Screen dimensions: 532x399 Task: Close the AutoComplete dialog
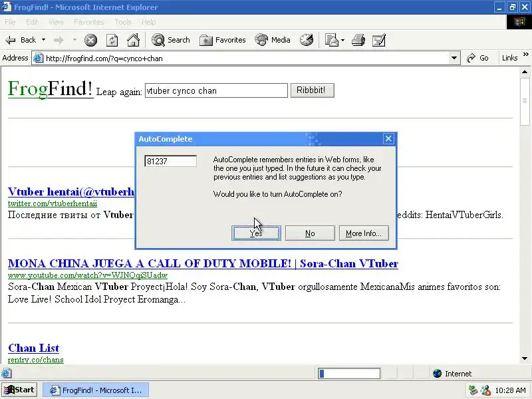click(388, 139)
